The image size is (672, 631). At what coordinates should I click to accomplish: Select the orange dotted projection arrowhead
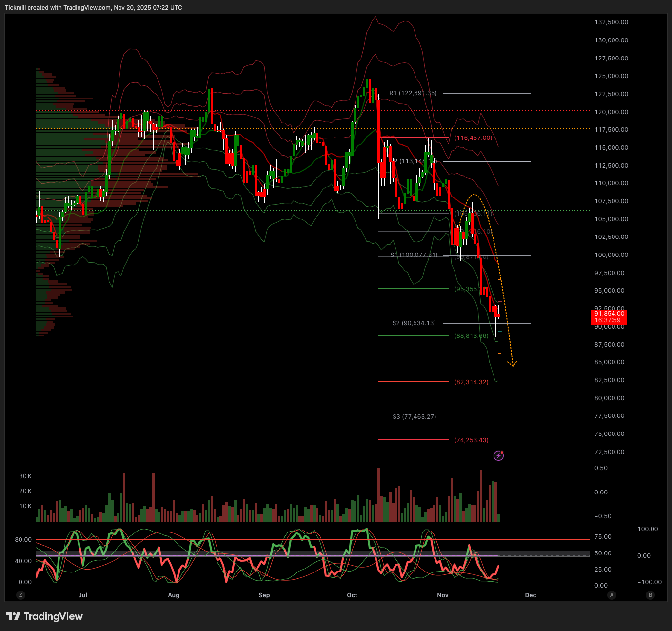click(512, 363)
